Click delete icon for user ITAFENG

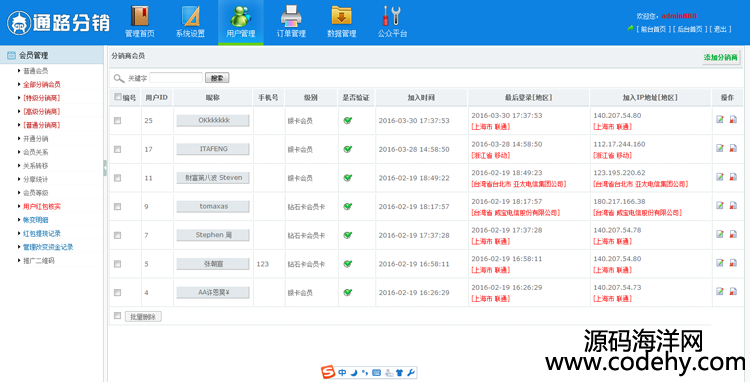733,148
